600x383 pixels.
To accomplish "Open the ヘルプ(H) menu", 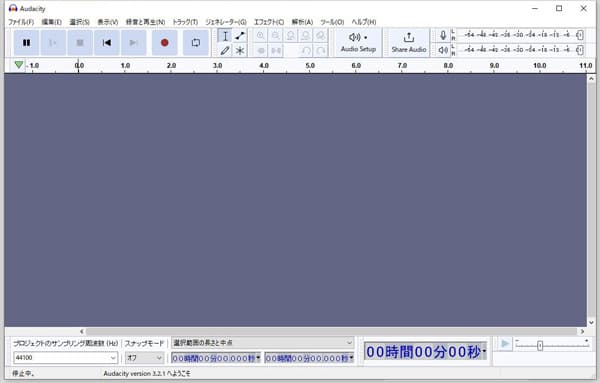I will 364,22.
